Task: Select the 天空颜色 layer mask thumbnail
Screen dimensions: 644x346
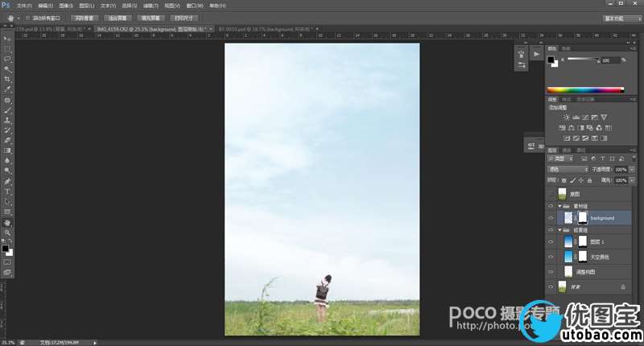Action: (x=582, y=257)
